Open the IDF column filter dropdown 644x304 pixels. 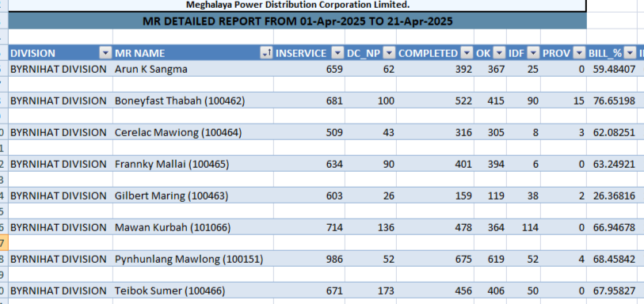(533, 53)
